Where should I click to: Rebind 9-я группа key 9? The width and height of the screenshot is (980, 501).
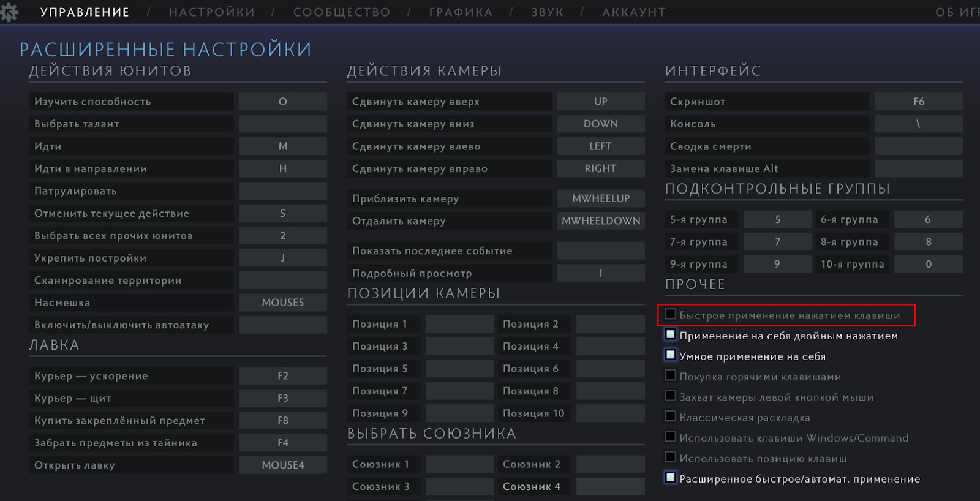coord(778,264)
